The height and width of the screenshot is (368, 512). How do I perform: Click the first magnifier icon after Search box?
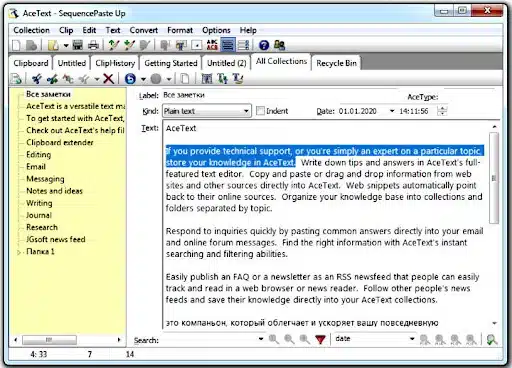(274, 339)
